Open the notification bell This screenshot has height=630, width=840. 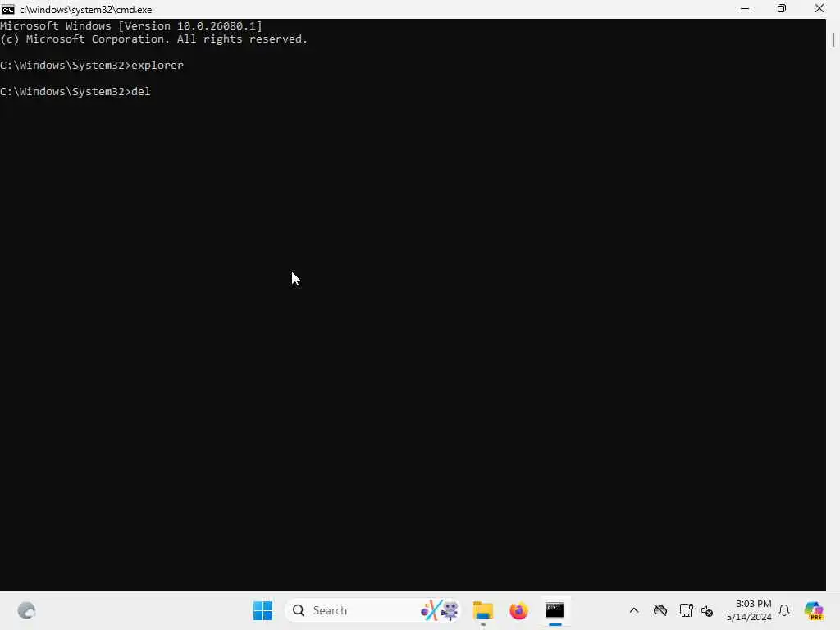[x=784, y=610]
